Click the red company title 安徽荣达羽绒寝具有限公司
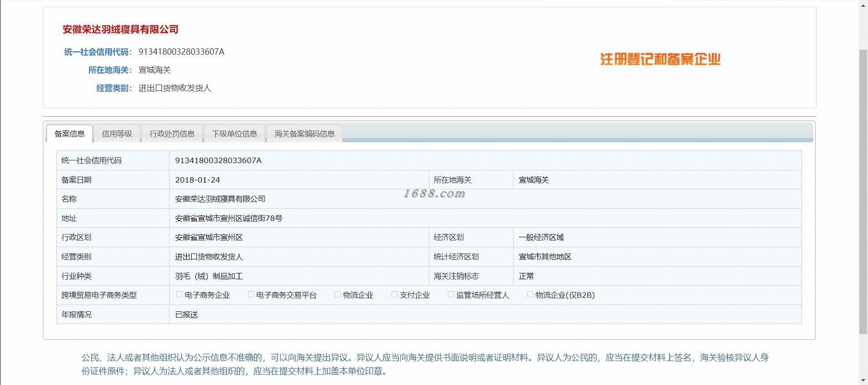This screenshot has height=385, width=868. (120, 29)
